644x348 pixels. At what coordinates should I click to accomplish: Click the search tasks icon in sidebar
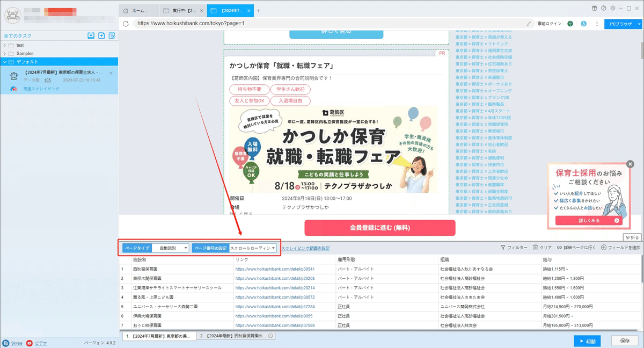[112, 35]
